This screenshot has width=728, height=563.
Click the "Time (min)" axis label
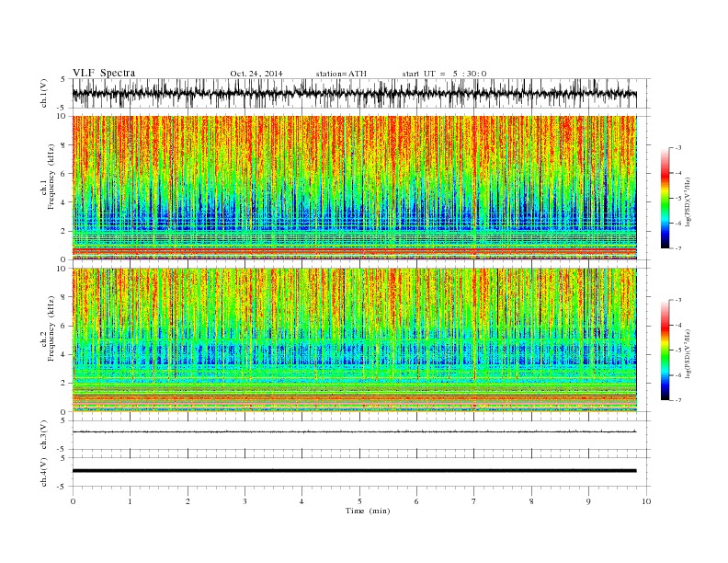tap(368, 511)
